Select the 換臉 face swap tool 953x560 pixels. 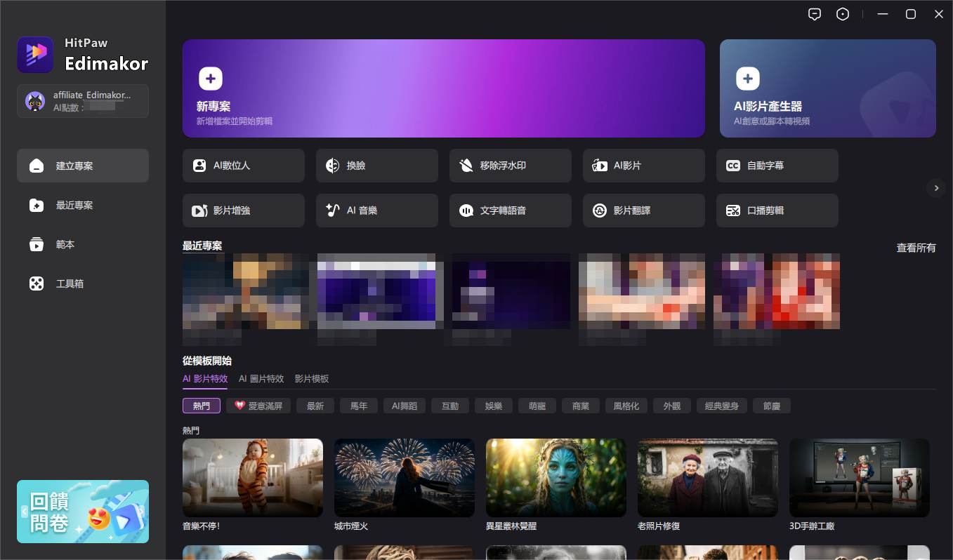[376, 166]
